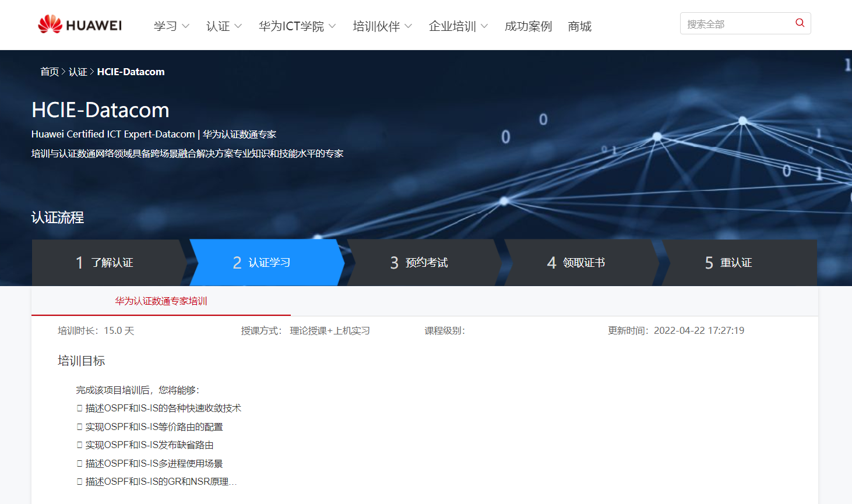This screenshot has height=504, width=852.
Task: Click the red search magnifier icon
Action: pos(800,23)
